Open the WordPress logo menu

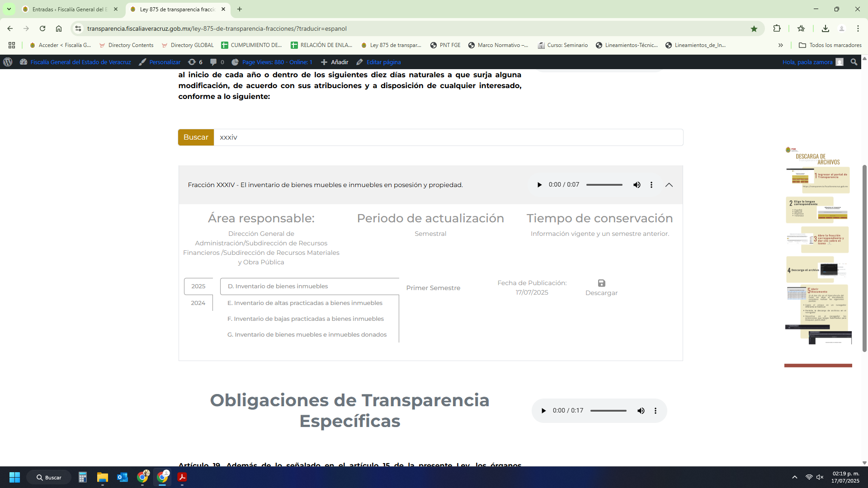point(8,62)
